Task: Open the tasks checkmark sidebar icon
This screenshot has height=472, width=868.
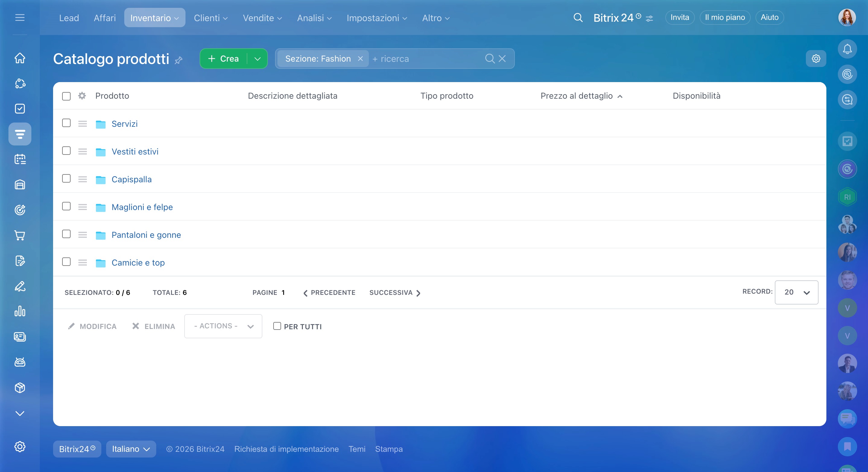Action: (x=20, y=109)
